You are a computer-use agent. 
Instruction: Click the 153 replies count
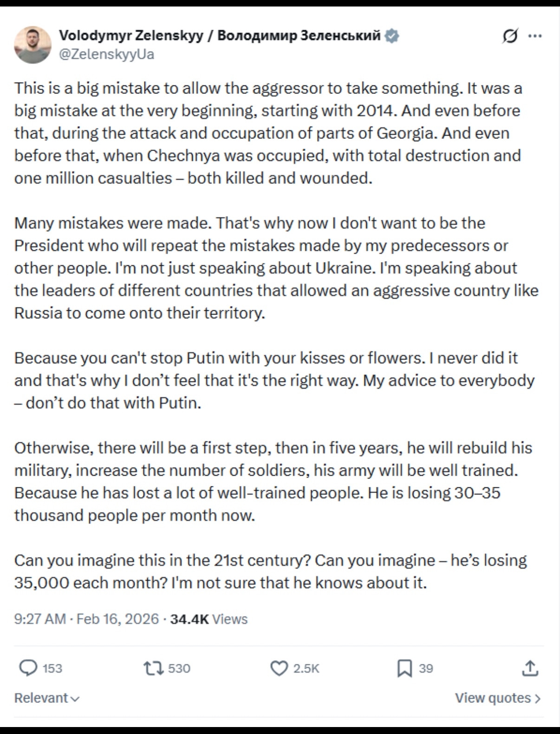52,668
